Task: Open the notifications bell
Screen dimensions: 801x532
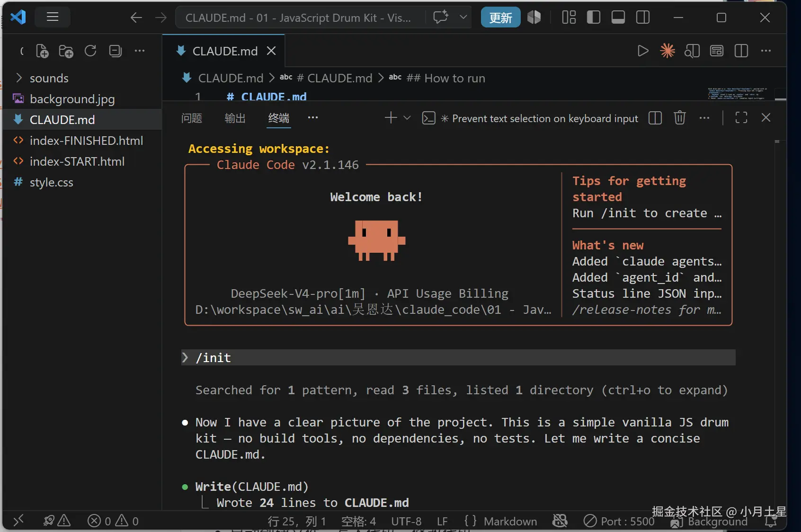Action: point(771,522)
